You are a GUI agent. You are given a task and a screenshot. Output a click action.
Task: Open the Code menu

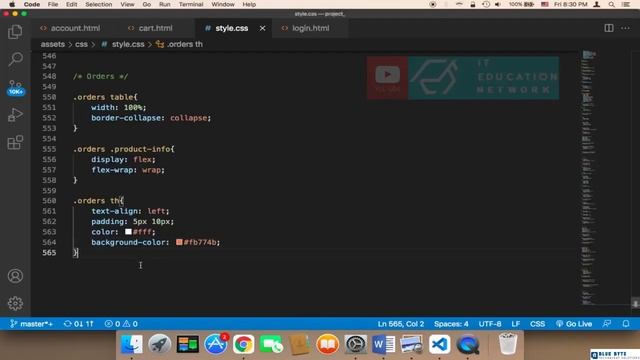31,4
